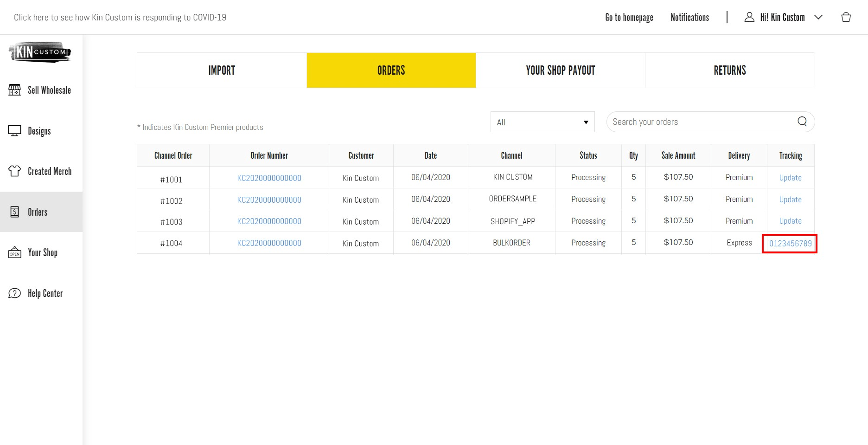Open Your Shop from the sidebar
This screenshot has width=868, height=445.
click(x=42, y=252)
